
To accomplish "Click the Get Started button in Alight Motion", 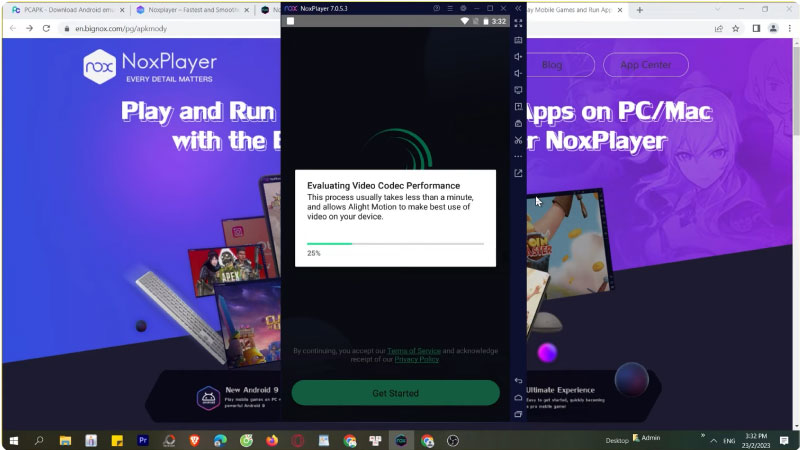I will click(x=395, y=393).
